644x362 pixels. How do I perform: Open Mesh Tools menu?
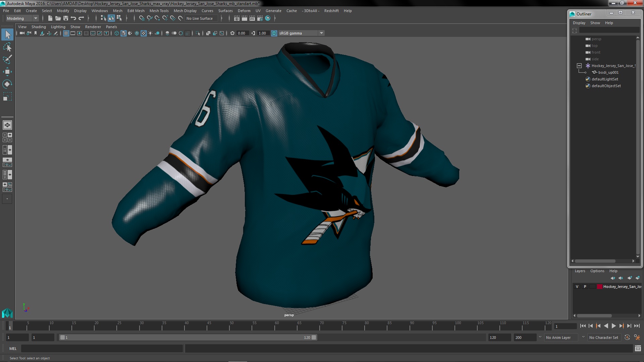tap(159, 11)
